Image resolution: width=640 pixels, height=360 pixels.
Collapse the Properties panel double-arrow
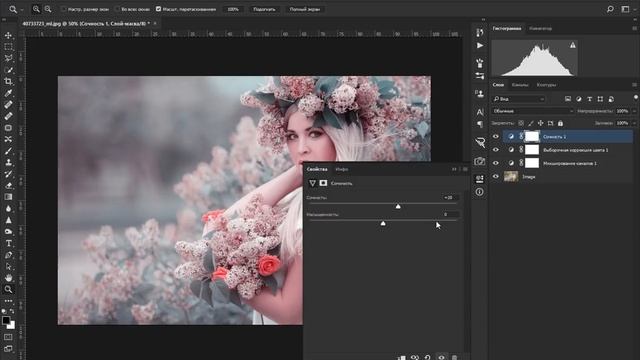454,169
